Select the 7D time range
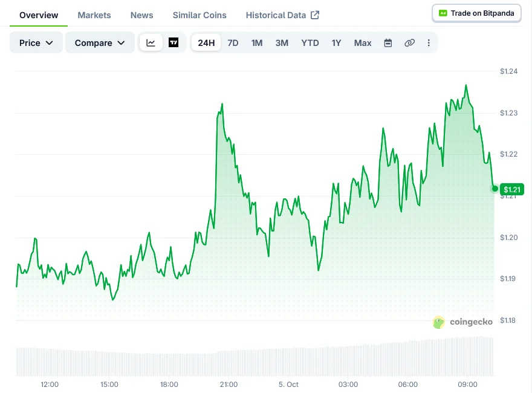The width and height of the screenshot is (532, 393). (233, 43)
